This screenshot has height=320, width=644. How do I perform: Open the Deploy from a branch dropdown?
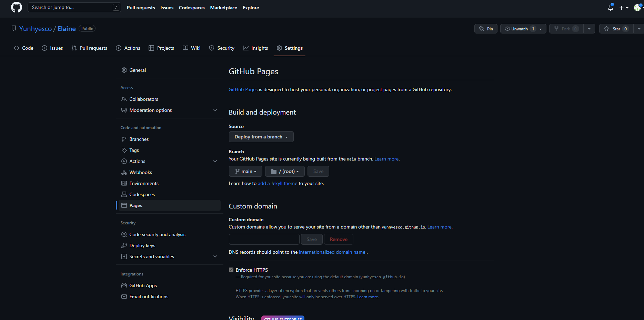[x=261, y=137]
